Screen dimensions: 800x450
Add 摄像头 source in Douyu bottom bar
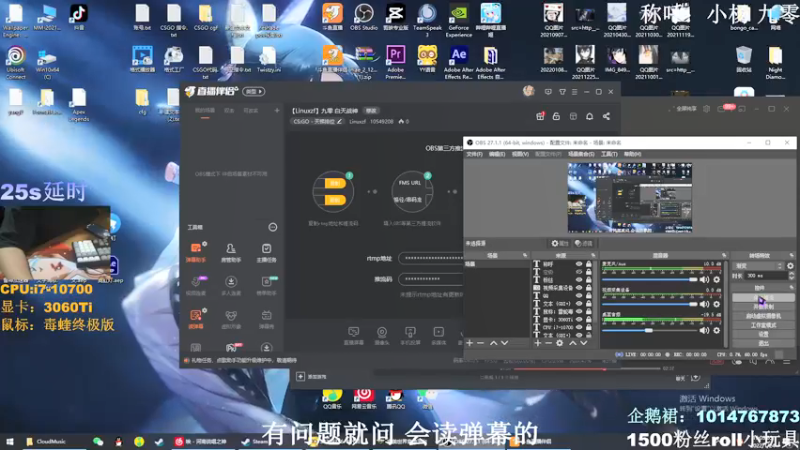tap(382, 336)
